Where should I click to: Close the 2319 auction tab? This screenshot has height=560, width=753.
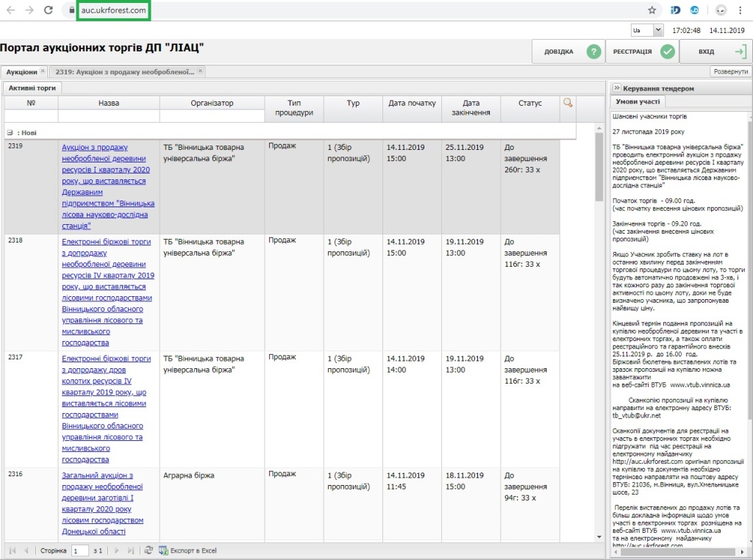(200, 71)
